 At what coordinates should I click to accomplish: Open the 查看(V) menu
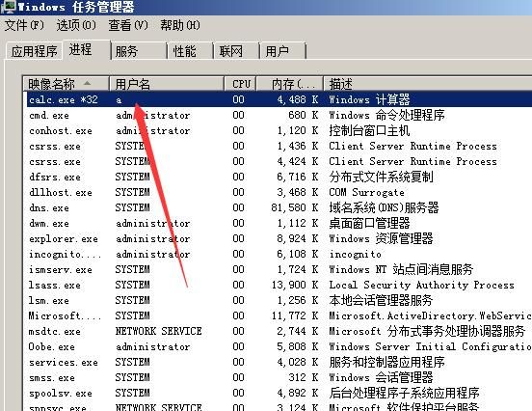pyautogui.click(x=128, y=25)
